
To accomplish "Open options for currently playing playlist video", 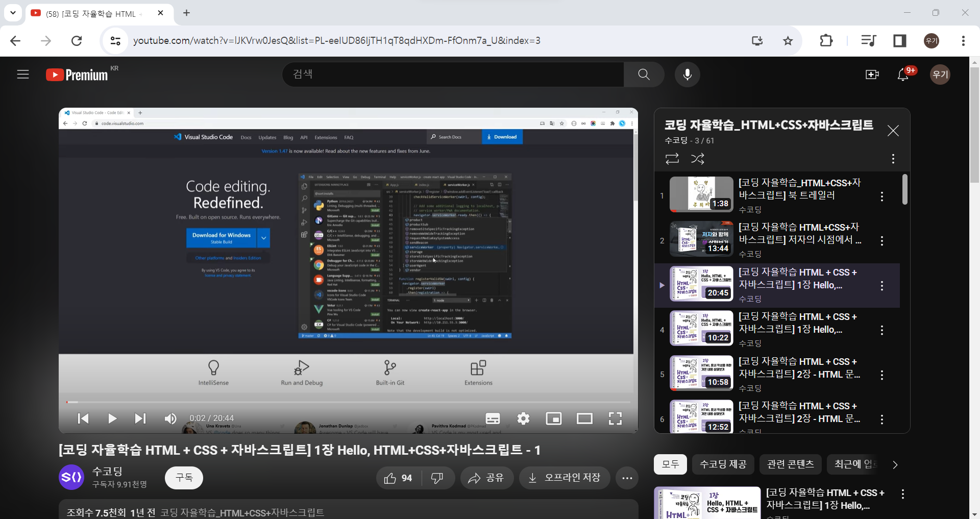I will pyautogui.click(x=882, y=286).
